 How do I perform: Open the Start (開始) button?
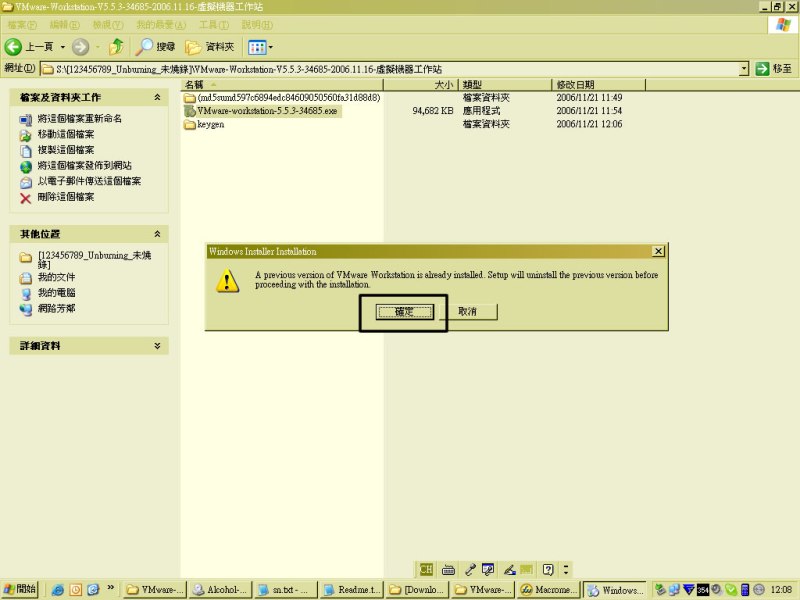[x=20, y=589]
